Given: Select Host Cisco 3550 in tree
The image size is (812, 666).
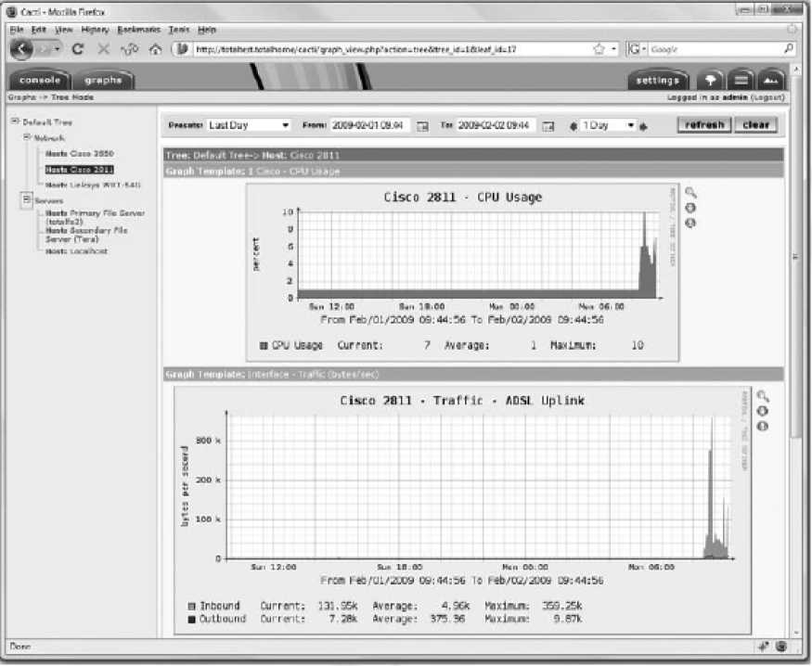Looking at the screenshot, I should point(79,154).
